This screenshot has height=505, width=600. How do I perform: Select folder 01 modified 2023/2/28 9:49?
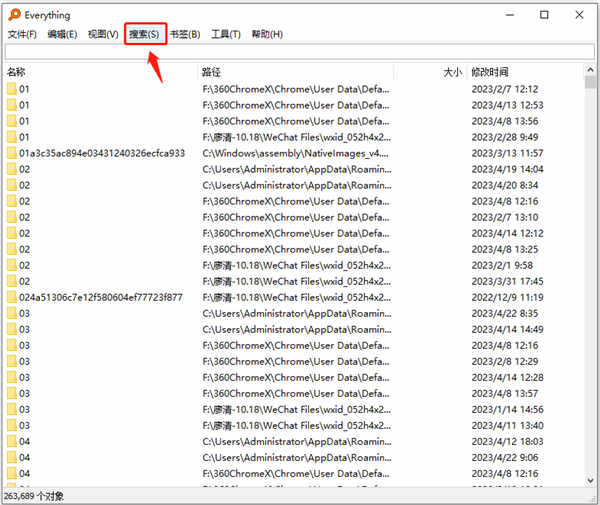coord(18,137)
